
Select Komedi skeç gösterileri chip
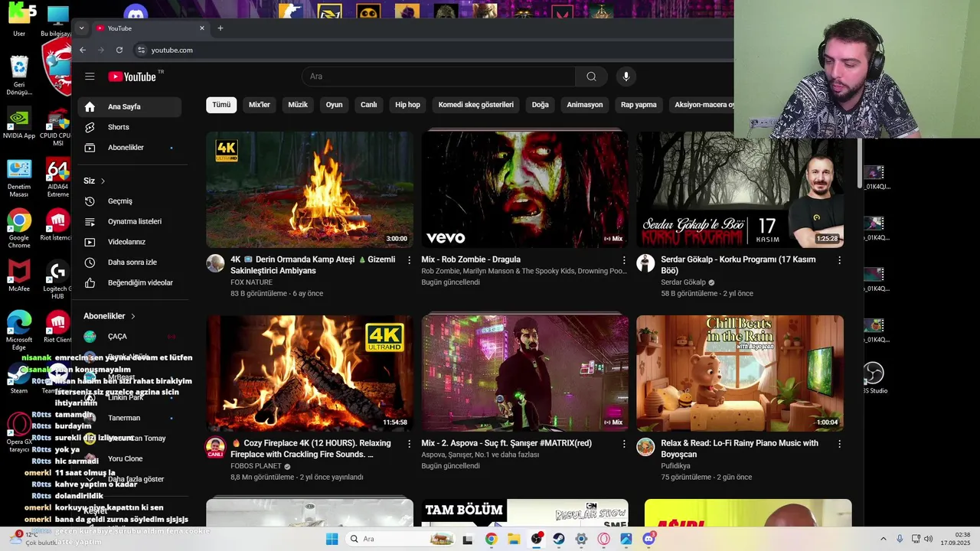click(x=476, y=105)
